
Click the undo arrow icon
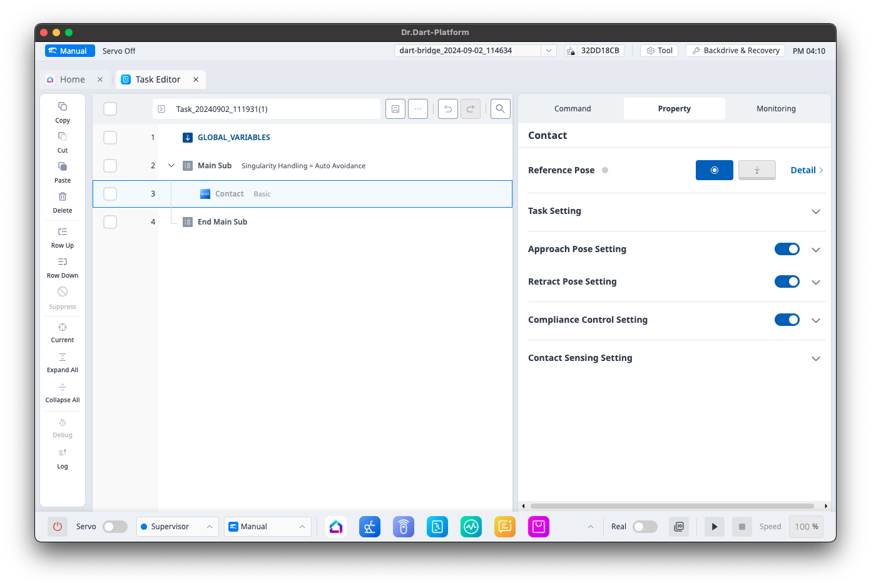point(448,109)
